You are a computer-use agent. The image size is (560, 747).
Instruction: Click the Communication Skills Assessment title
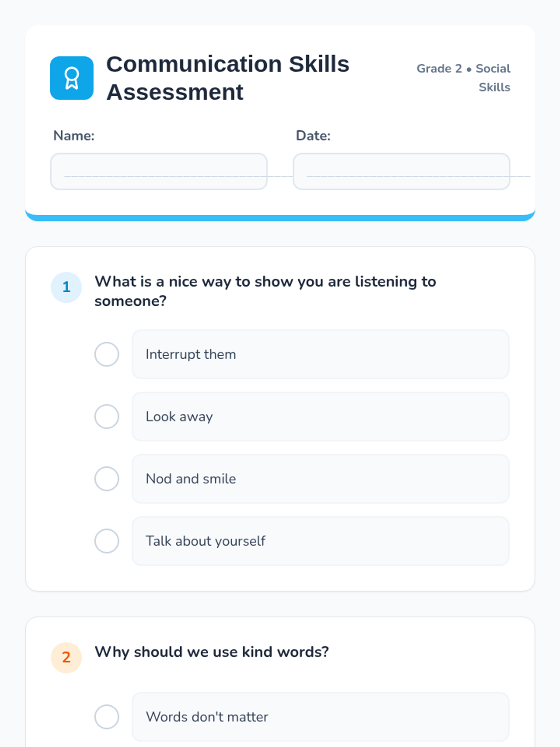click(x=228, y=78)
